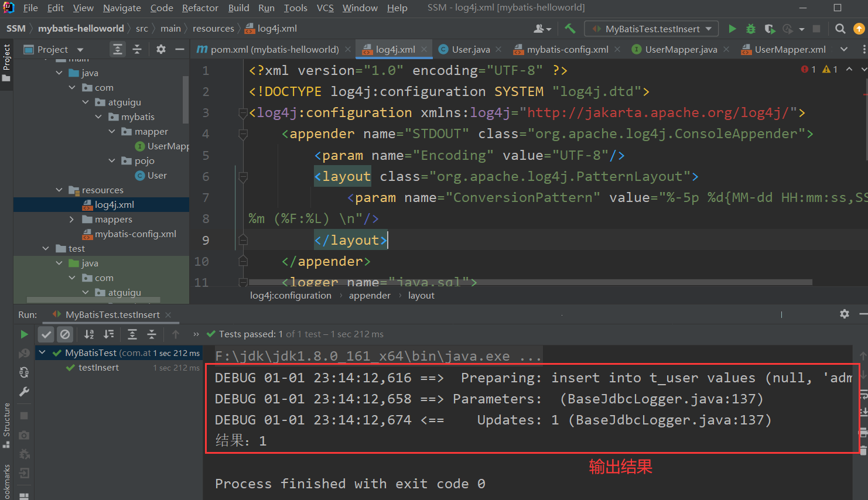868x500 pixels.
Task: Click Expand All in Project panel header
Action: 118,49
